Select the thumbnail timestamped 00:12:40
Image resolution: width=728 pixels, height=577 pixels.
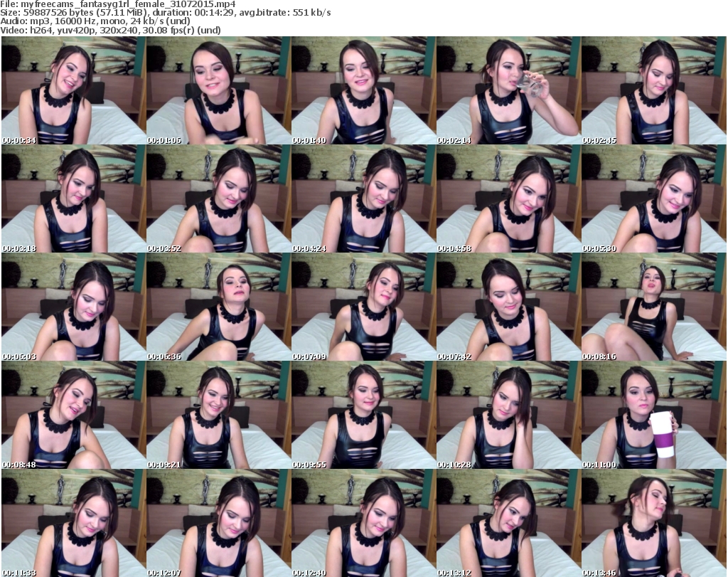[363, 523]
